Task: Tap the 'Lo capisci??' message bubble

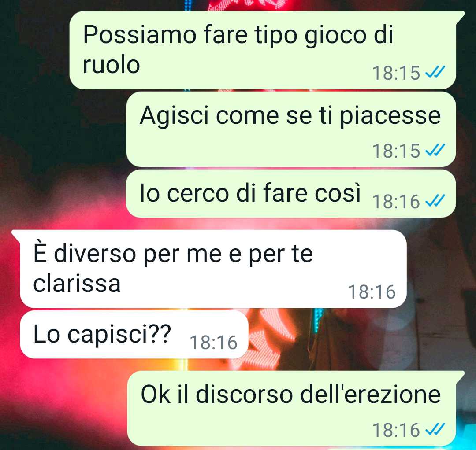Action: click(x=134, y=335)
